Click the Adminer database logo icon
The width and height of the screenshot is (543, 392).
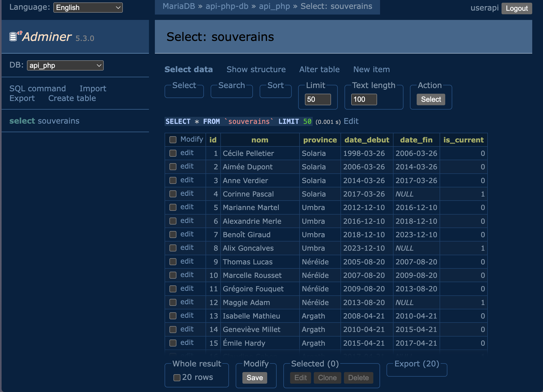tap(13, 36)
